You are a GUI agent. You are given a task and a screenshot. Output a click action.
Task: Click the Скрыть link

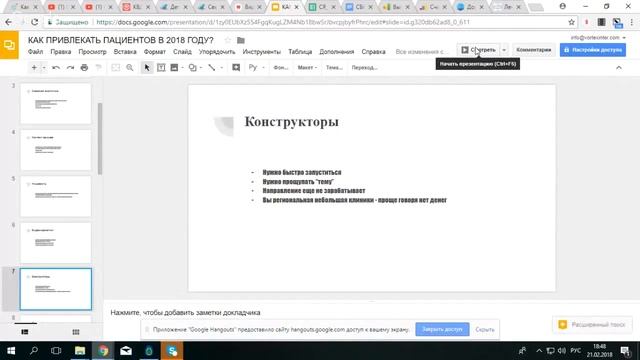[485, 329]
